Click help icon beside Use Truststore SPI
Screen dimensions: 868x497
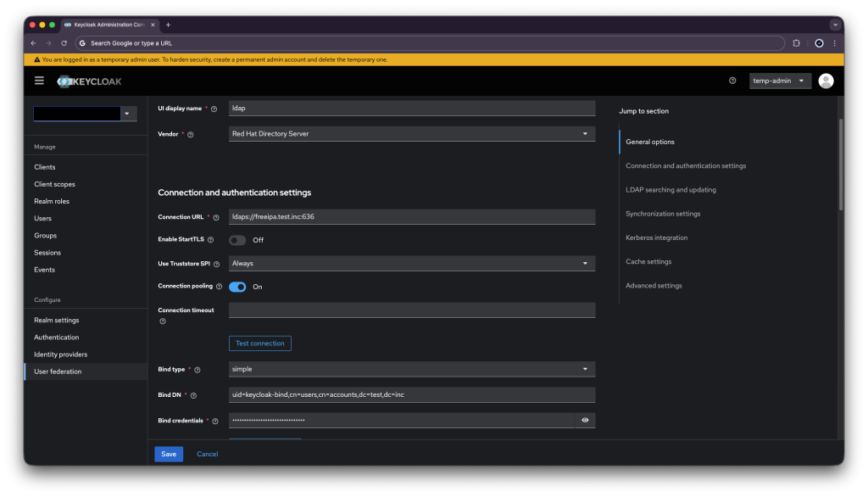point(216,264)
